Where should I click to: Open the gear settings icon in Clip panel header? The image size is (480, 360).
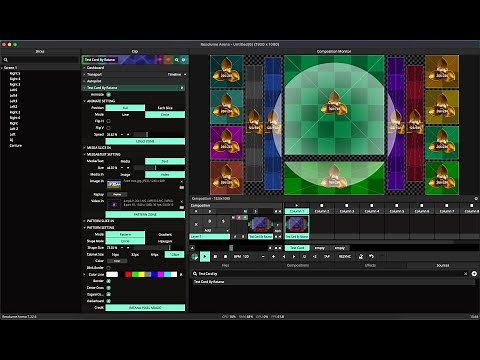click(x=183, y=60)
